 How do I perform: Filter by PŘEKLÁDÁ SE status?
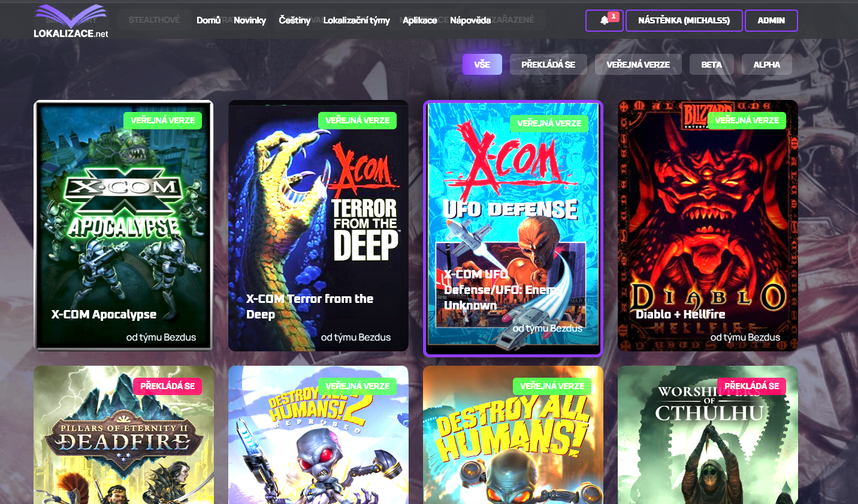click(548, 65)
